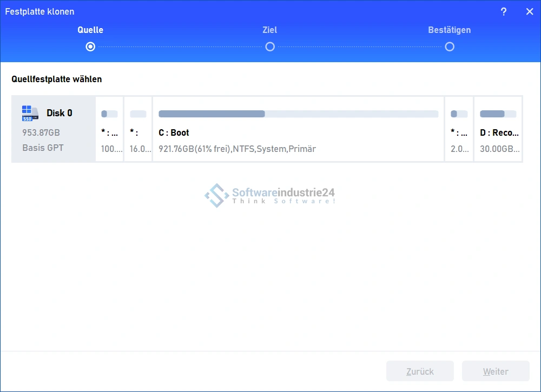Pick the 2.0 unlabeled partition before D

pos(459,132)
